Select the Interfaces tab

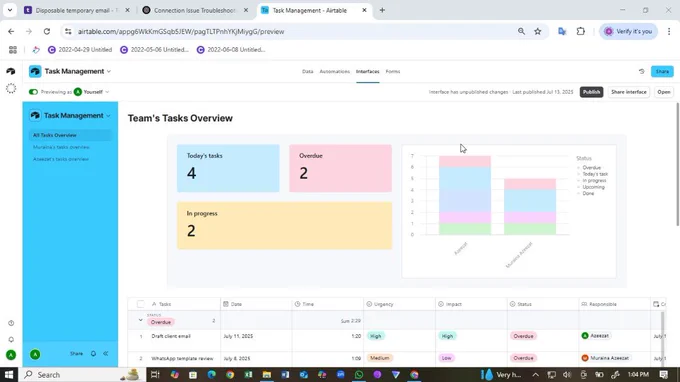click(368, 72)
